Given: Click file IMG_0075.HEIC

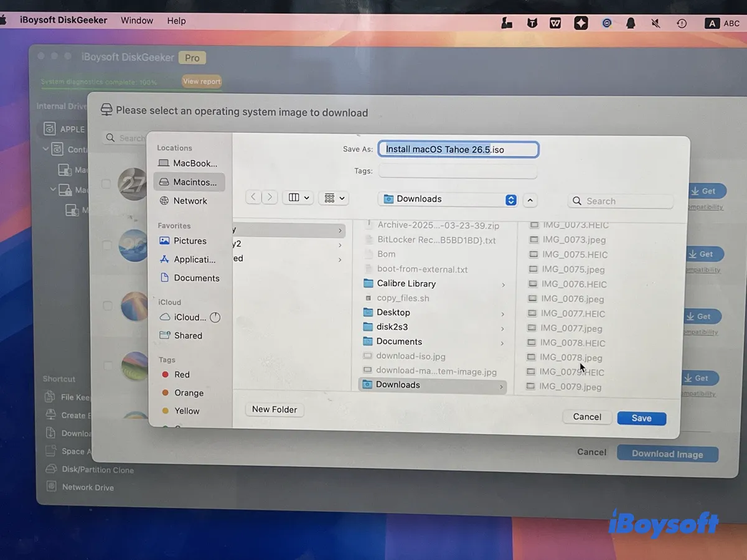Looking at the screenshot, I should (x=575, y=254).
